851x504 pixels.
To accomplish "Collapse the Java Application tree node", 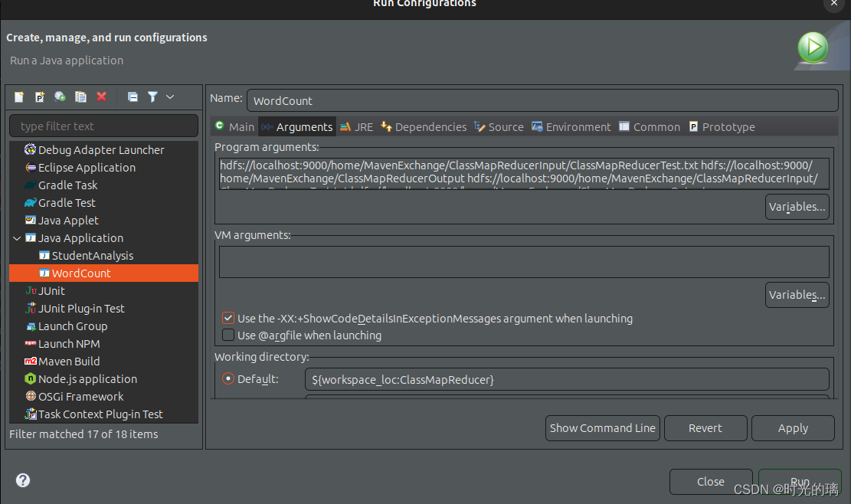I will [17, 237].
